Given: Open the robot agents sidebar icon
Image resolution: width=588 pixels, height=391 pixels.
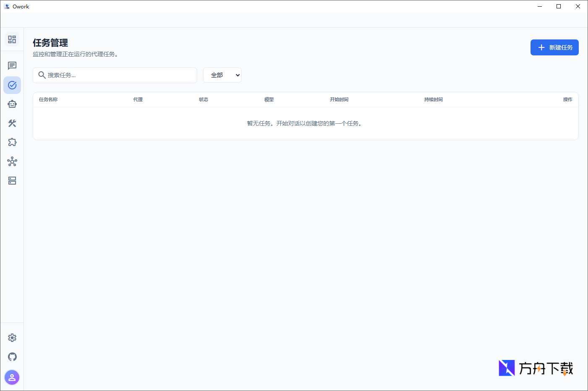Looking at the screenshot, I should 12,104.
